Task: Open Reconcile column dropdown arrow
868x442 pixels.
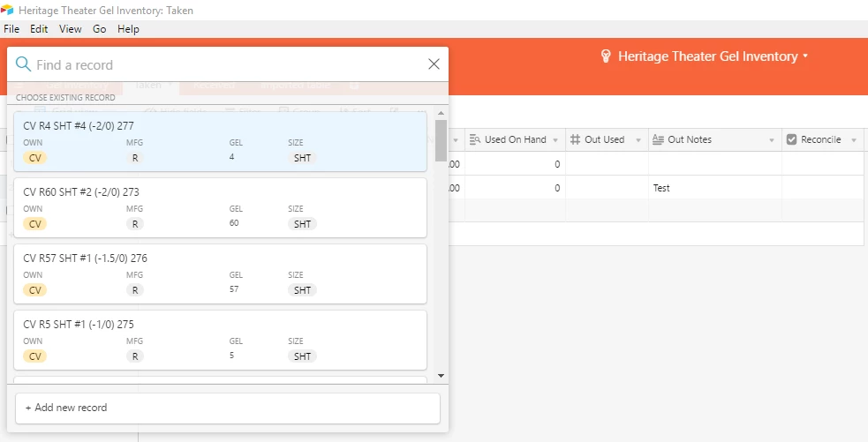Action: pos(854,140)
